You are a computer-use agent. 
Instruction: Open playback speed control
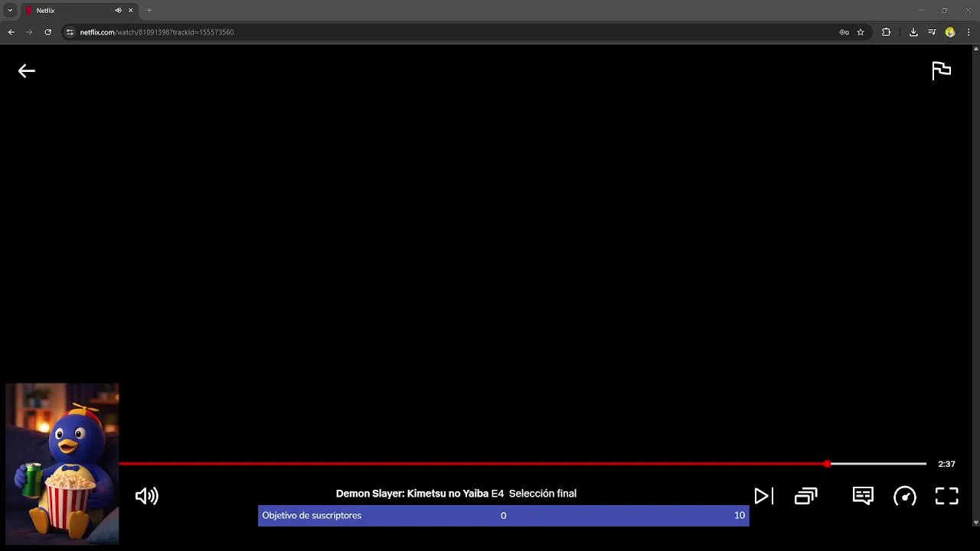point(905,496)
